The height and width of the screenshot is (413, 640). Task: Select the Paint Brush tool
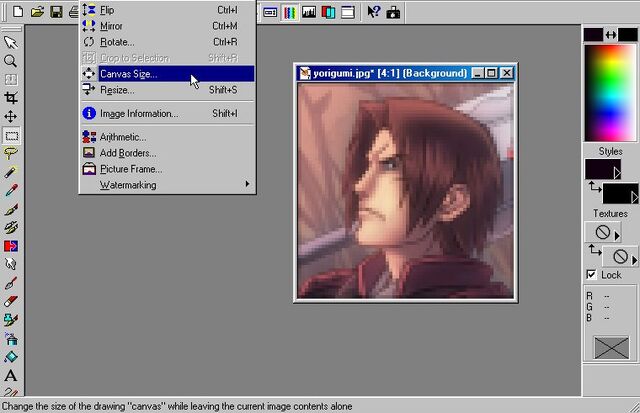(11, 209)
